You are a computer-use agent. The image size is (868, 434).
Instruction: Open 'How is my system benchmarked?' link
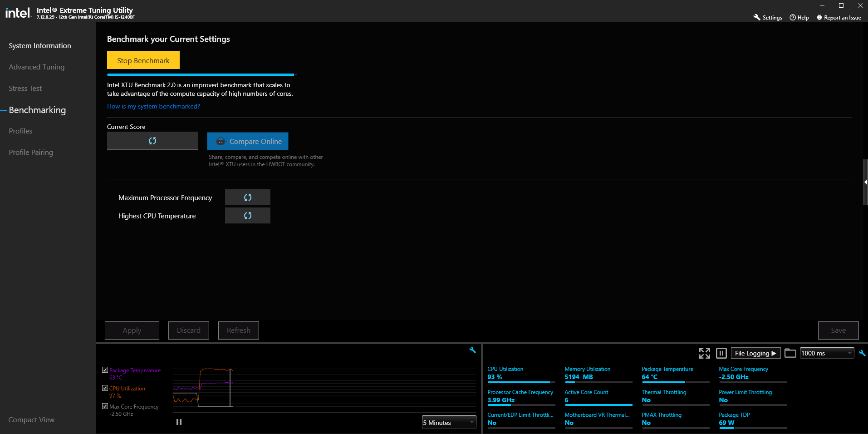153,106
